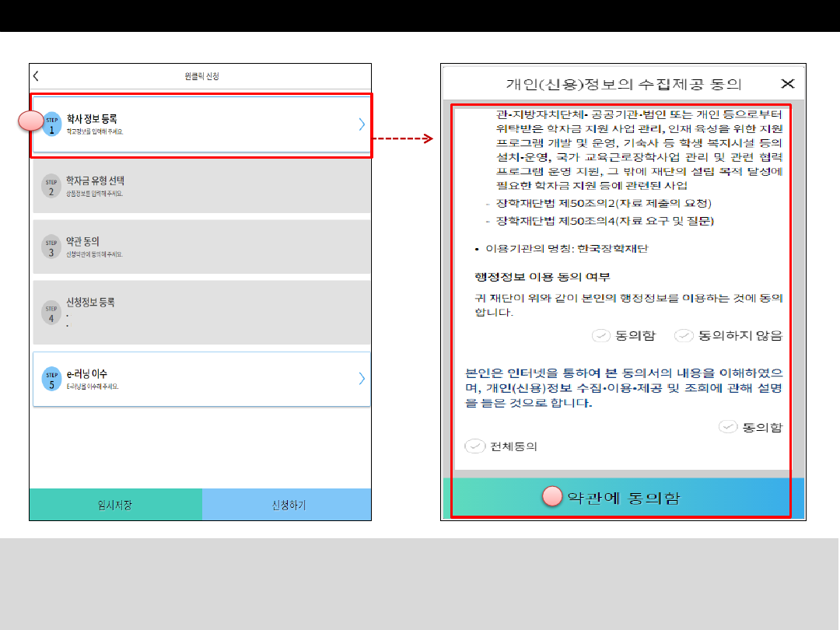The image size is (840, 630).
Task: Tick the 전체동의 checkbox
Action: coord(474,446)
